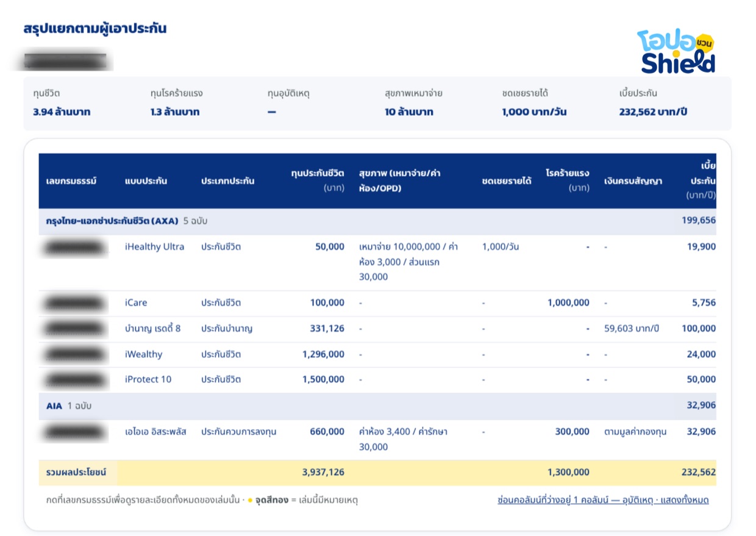This screenshot has height=536, width=756.
Task: Open the policy number in the iWealthy row
Action: pyautogui.click(x=74, y=354)
